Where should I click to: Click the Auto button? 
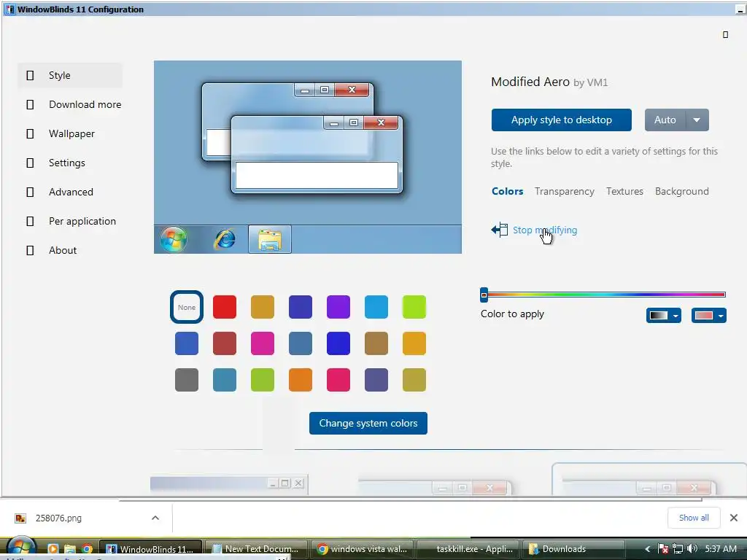(x=665, y=120)
